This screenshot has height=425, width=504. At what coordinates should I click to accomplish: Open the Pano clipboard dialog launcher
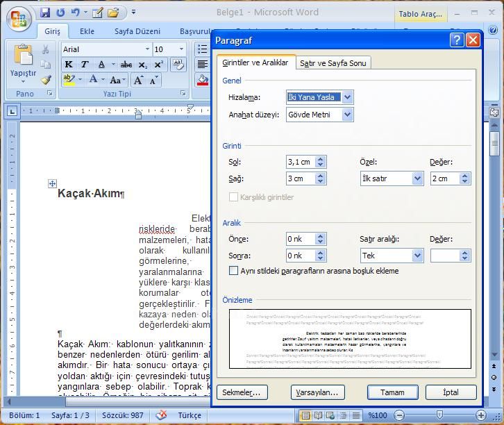[50, 93]
